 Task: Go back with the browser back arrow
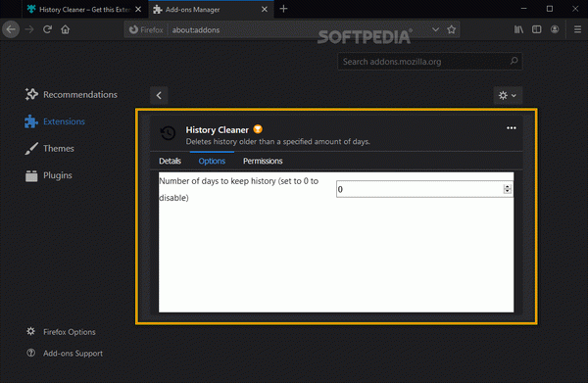(11, 29)
